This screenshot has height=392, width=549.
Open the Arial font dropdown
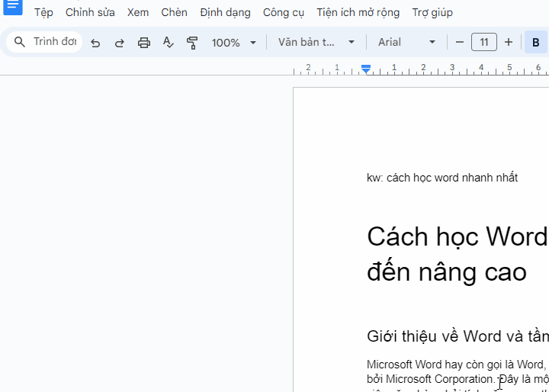407,42
